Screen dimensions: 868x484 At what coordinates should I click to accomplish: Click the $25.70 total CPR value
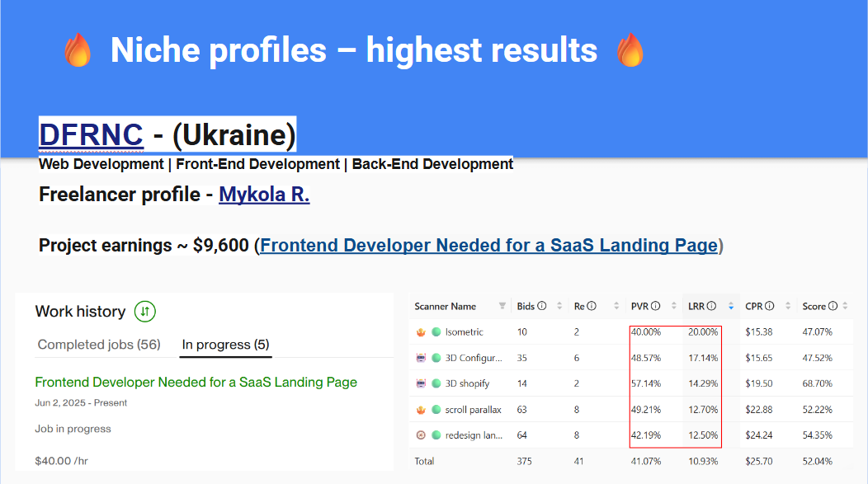758,461
